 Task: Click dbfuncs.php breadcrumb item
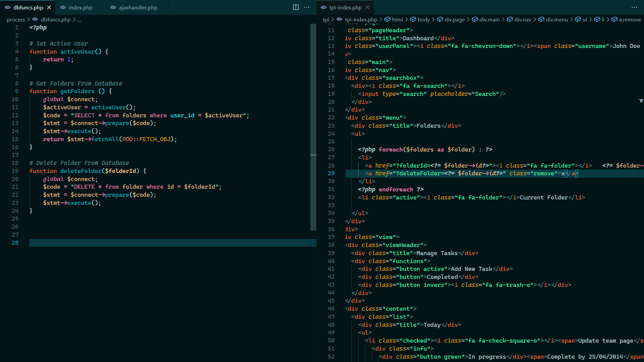[56, 20]
